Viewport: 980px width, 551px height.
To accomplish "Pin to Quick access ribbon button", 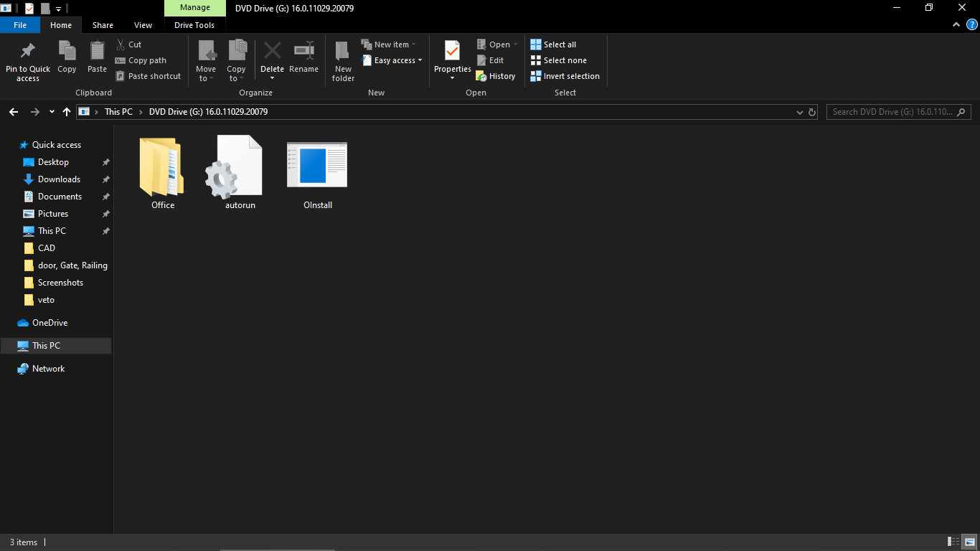I will [28, 61].
